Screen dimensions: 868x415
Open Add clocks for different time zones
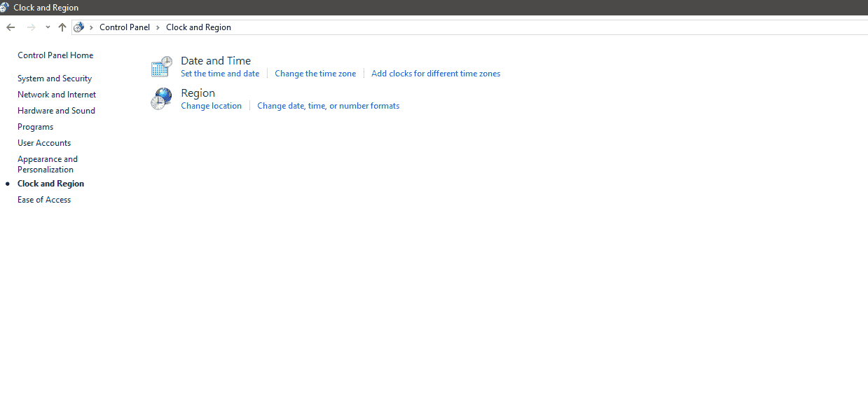[x=436, y=74]
